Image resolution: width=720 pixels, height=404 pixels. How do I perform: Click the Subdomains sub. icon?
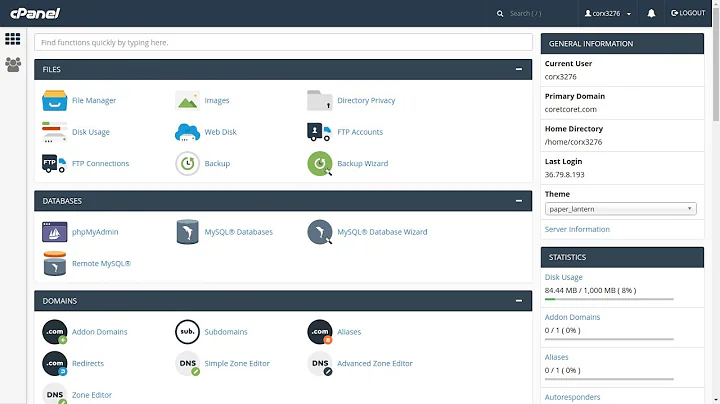187,332
